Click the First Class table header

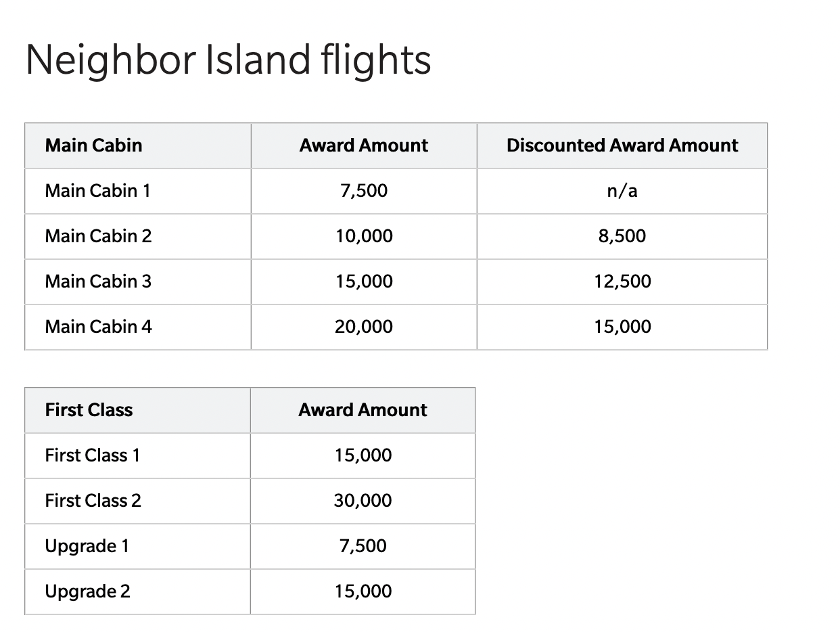point(89,410)
